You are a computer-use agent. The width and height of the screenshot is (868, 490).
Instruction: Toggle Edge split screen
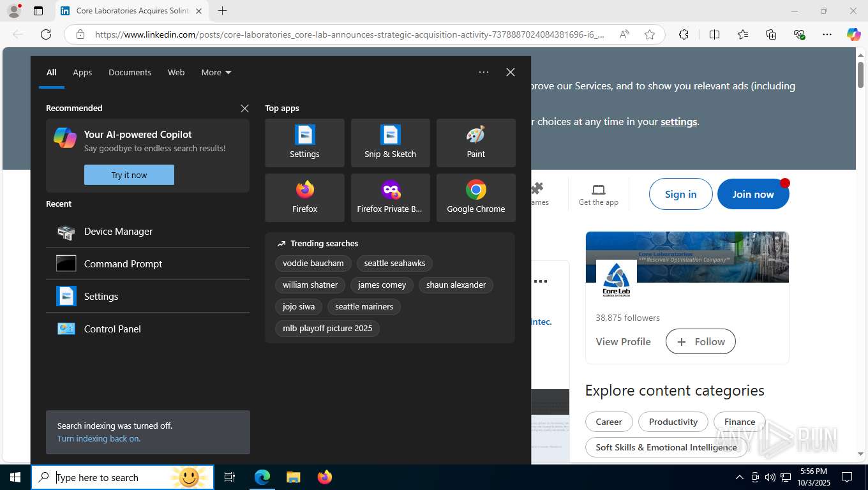coord(714,34)
